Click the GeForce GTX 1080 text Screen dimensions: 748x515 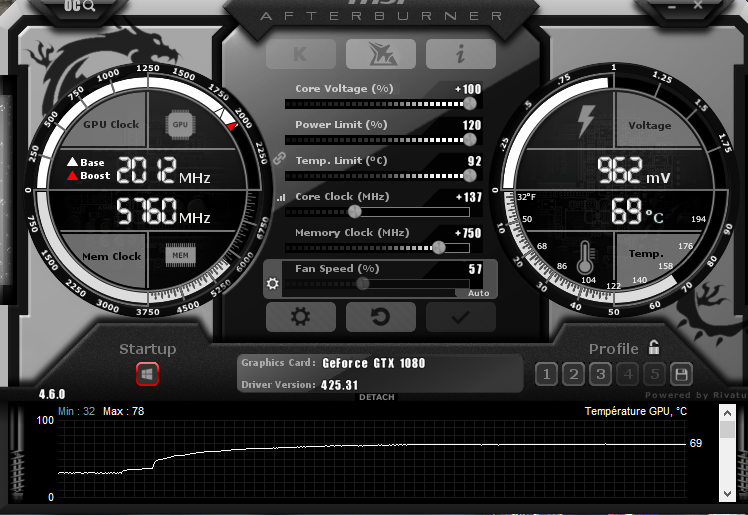point(374,363)
